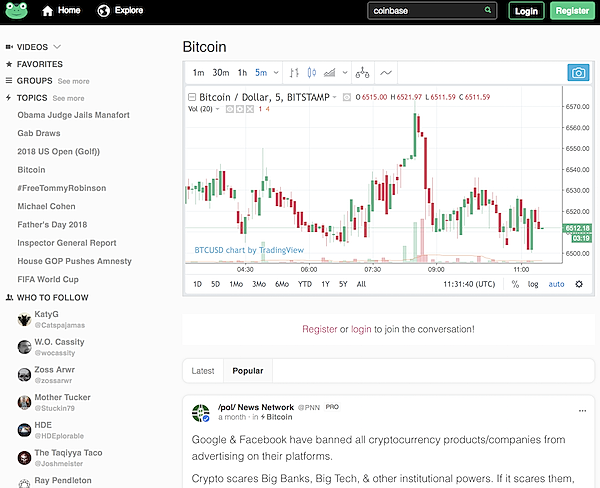This screenshot has height=488, width=600.
Task: Select the 5m interval
Action: point(261,72)
